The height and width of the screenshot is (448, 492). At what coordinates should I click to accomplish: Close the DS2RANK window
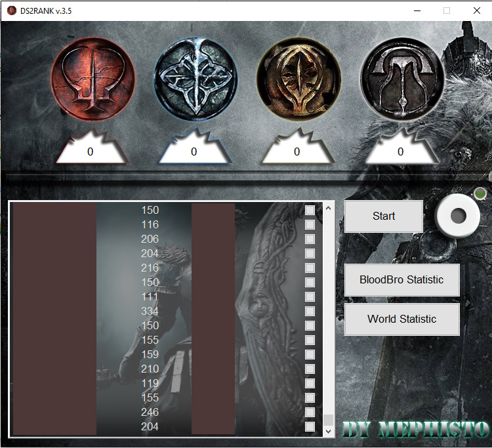[x=477, y=10]
